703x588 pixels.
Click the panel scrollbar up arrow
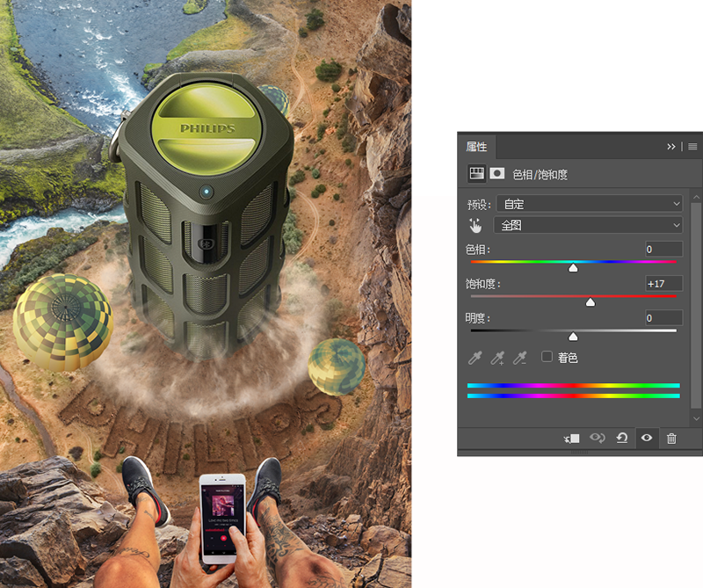pyautogui.click(x=696, y=198)
